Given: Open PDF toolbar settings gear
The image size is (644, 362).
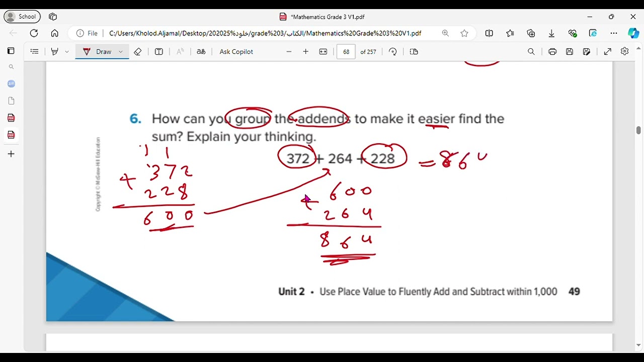Looking at the screenshot, I should [x=625, y=52].
